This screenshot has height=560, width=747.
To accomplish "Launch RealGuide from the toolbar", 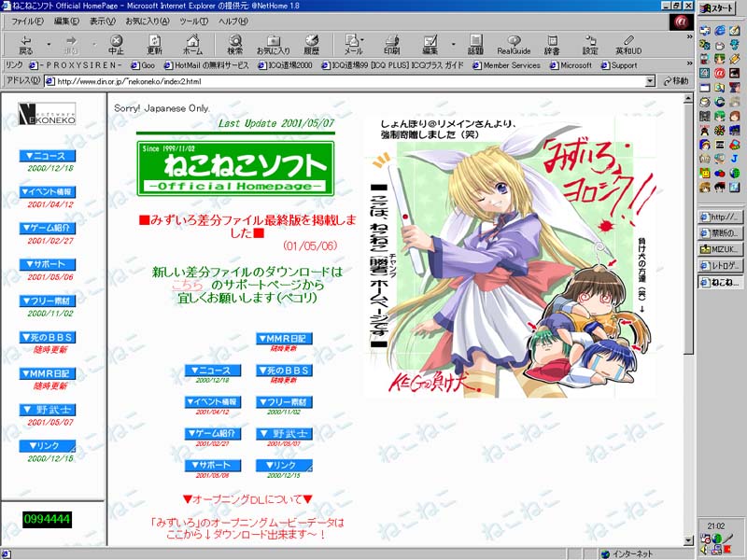I will [x=514, y=45].
